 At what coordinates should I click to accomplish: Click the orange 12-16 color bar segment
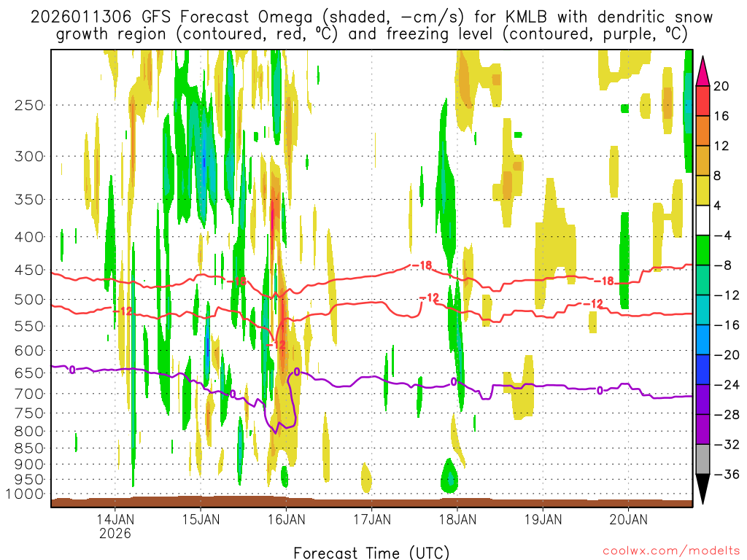703,131
